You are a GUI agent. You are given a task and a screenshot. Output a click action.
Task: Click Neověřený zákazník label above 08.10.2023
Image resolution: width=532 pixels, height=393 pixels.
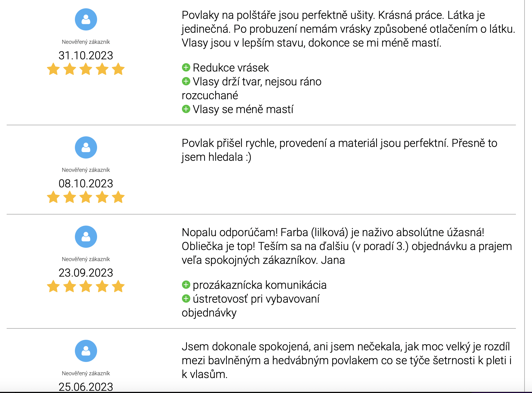(x=86, y=170)
